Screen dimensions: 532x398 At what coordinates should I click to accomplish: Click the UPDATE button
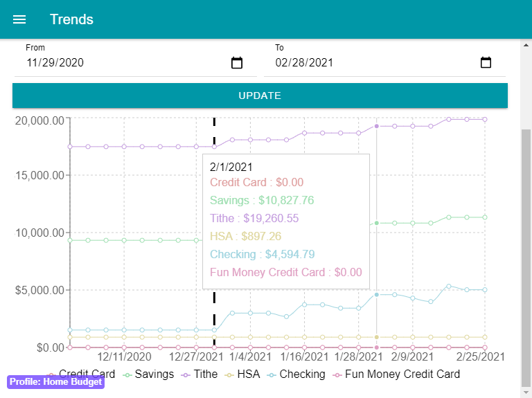click(x=260, y=96)
